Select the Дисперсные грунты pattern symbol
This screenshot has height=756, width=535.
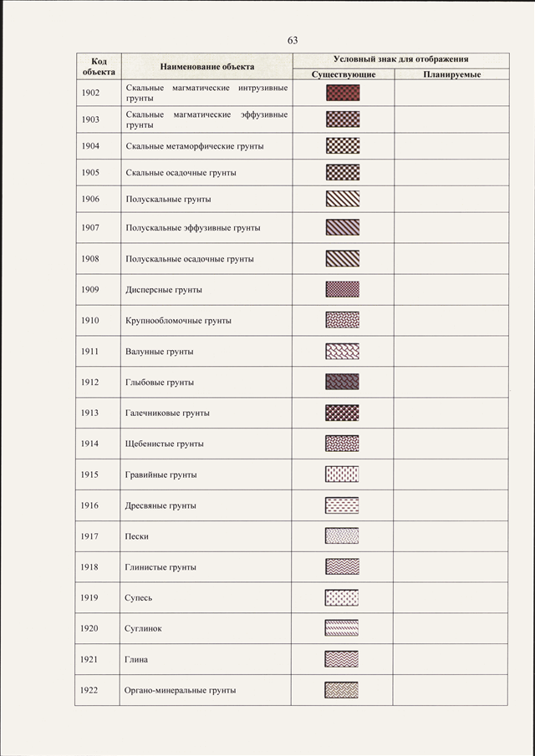coord(343,289)
